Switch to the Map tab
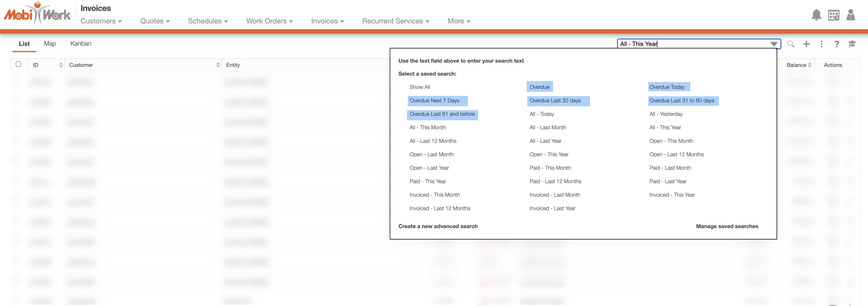Image resolution: width=868 pixels, height=306 pixels. pos(50,44)
